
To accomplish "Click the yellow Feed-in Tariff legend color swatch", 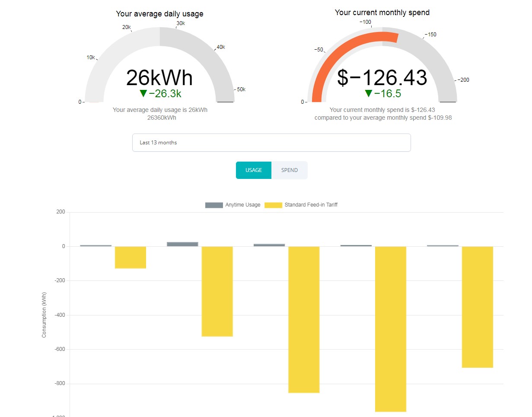I will 273,205.
